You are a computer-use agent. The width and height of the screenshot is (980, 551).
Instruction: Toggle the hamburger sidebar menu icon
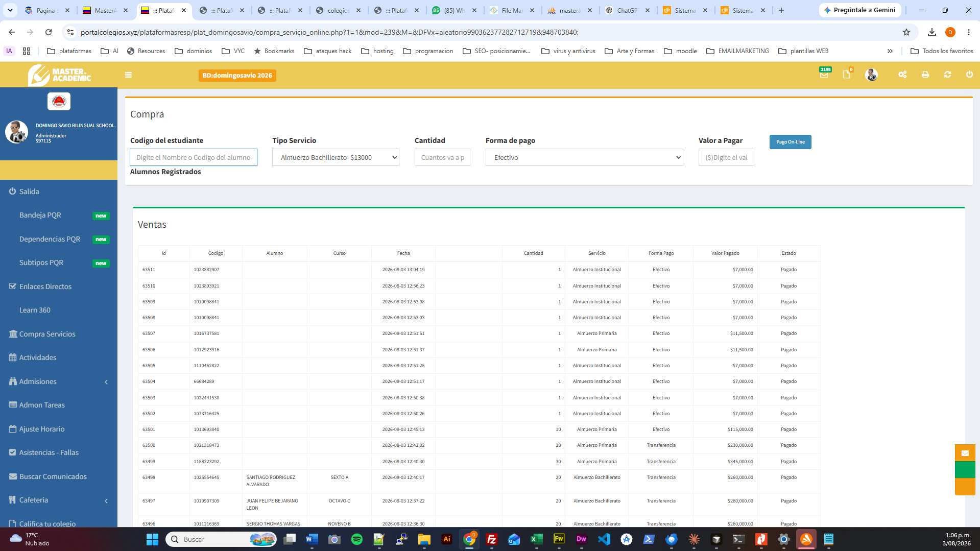pyautogui.click(x=128, y=75)
